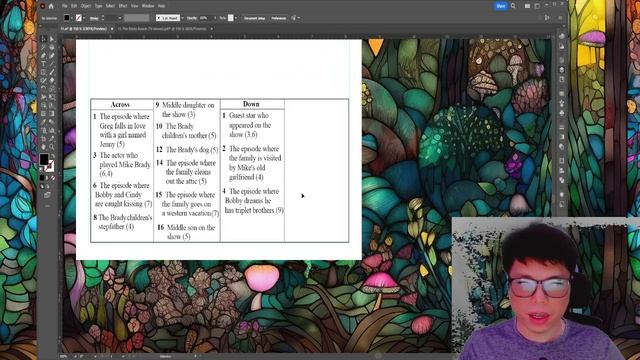
Task: Click the Document Setup button
Action: [254, 18]
